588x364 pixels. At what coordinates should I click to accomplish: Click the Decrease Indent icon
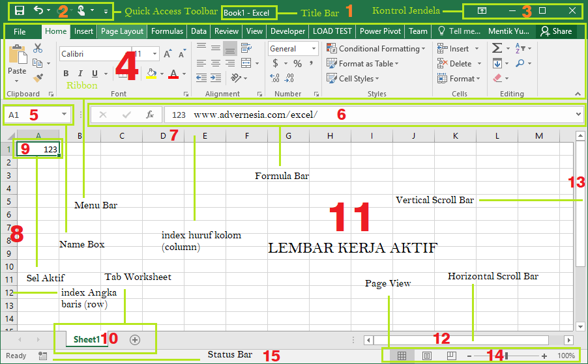tap(201, 77)
